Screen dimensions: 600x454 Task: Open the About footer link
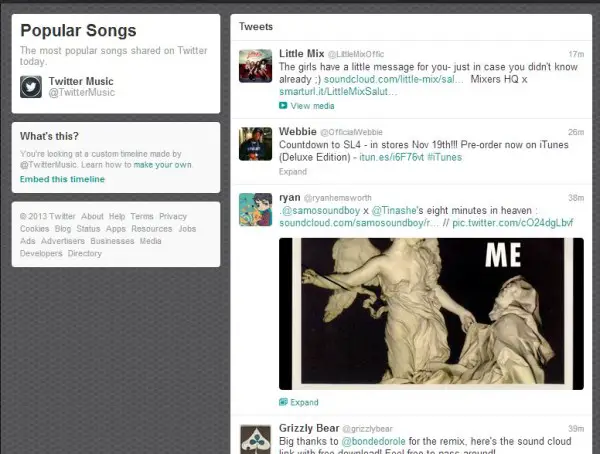(92, 216)
